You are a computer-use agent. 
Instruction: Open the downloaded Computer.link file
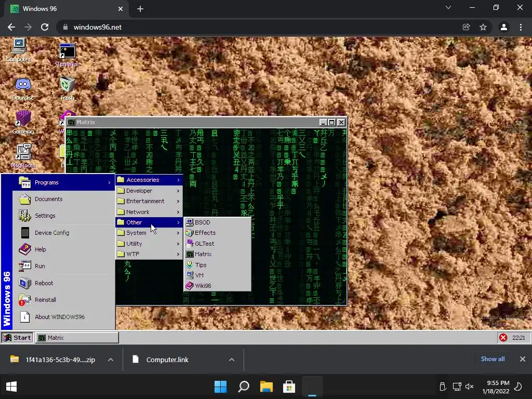[x=161, y=360]
